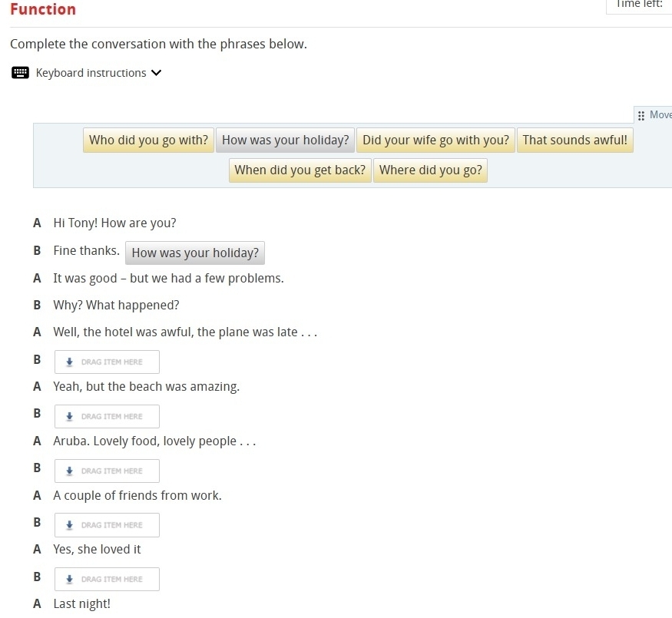672x618 pixels.
Task: Click the "Where did you go?" phrase
Action: tap(430, 170)
